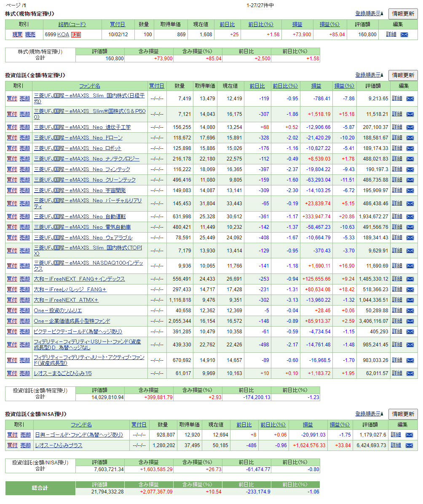
Task: Click the 1-27/27件中 page count text
Action: (x=260, y=5)
